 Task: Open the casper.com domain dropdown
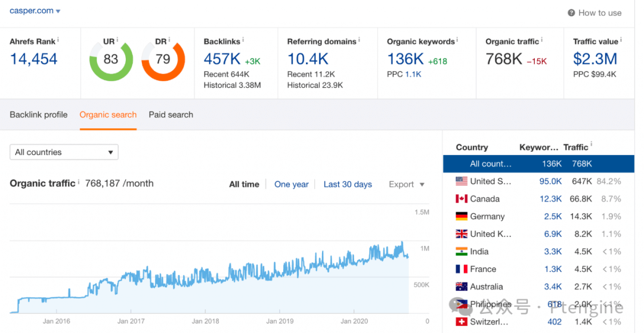(x=35, y=11)
